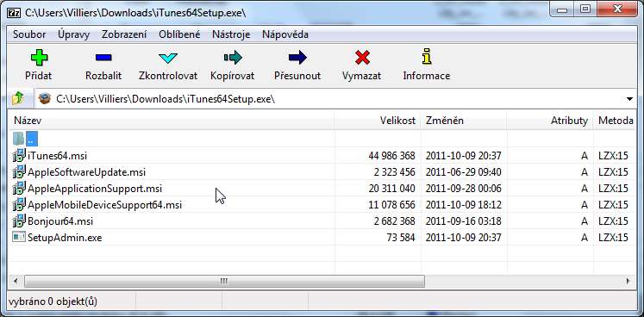Click the archive icon in address bar
The width and height of the screenshot is (644, 317).
[44, 98]
